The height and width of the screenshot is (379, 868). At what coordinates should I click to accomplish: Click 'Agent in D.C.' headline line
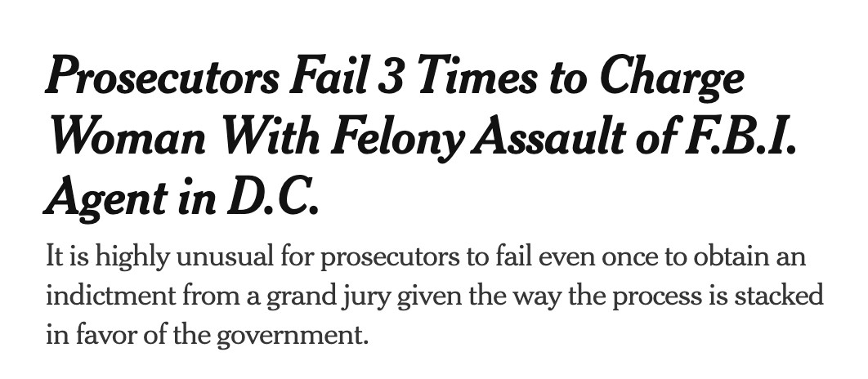[x=180, y=197]
